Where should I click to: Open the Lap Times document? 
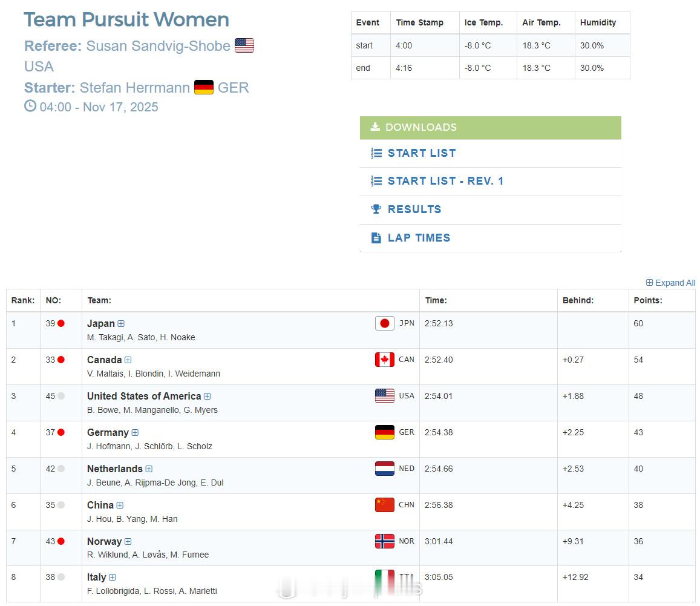point(419,238)
